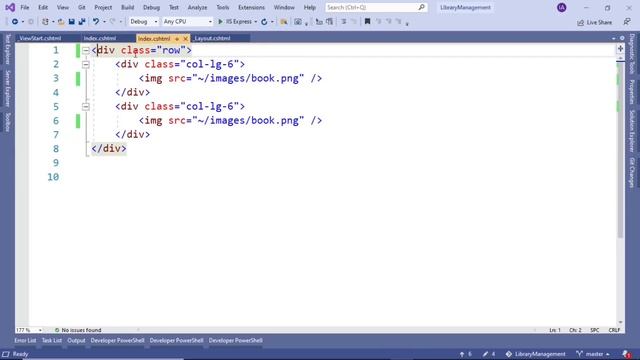Open the master branch selector
This screenshot has height=360, width=640.
[x=593, y=354]
